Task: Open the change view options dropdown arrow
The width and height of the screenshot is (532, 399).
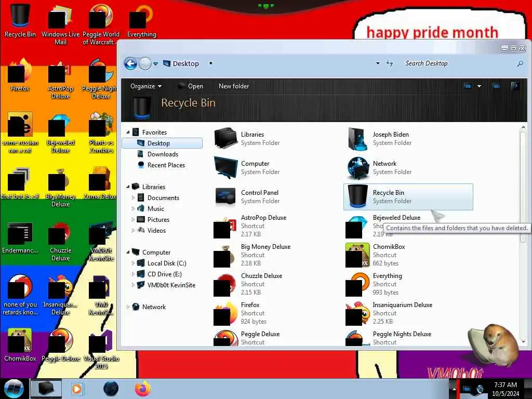Action: 479,86
